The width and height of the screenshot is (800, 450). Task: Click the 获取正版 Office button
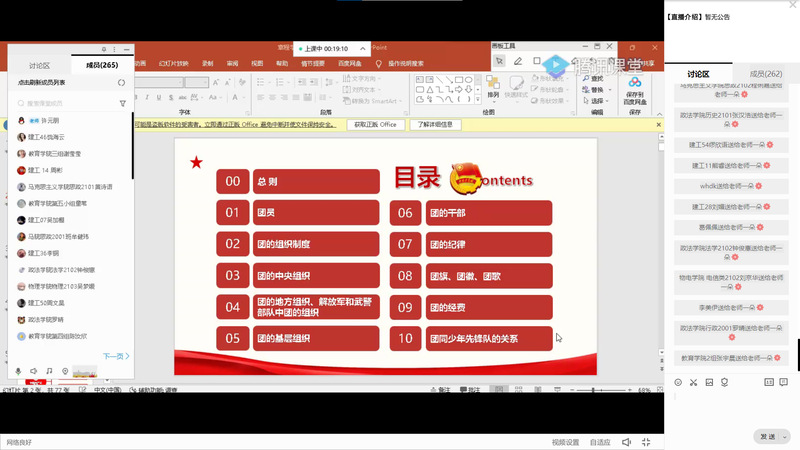coord(375,125)
